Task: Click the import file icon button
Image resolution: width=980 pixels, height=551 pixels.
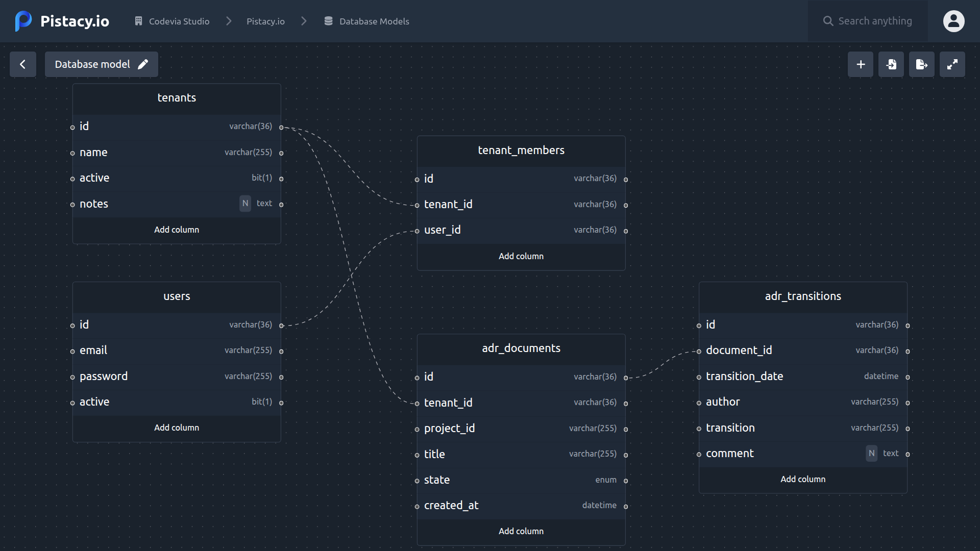Action: click(891, 64)
